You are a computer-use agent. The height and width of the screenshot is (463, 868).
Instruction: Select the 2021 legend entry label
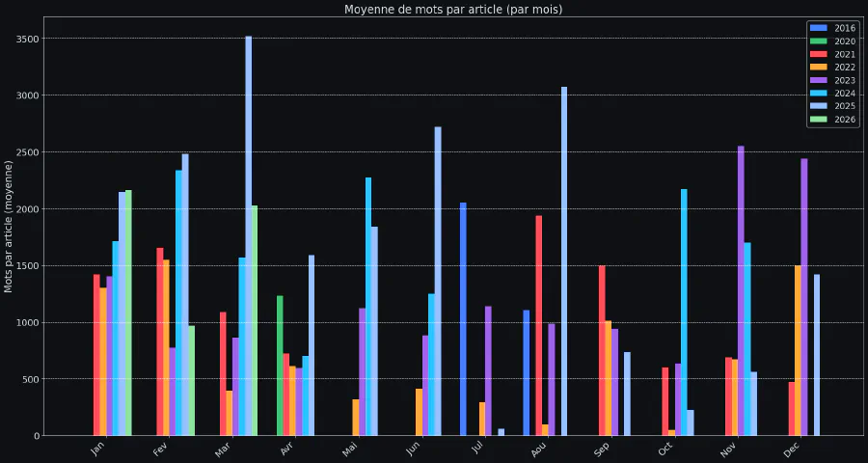pos(844,54)
